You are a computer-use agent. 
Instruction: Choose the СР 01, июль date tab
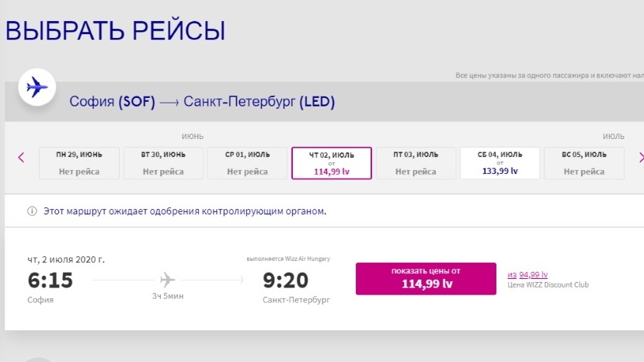[x=247, y=163]
